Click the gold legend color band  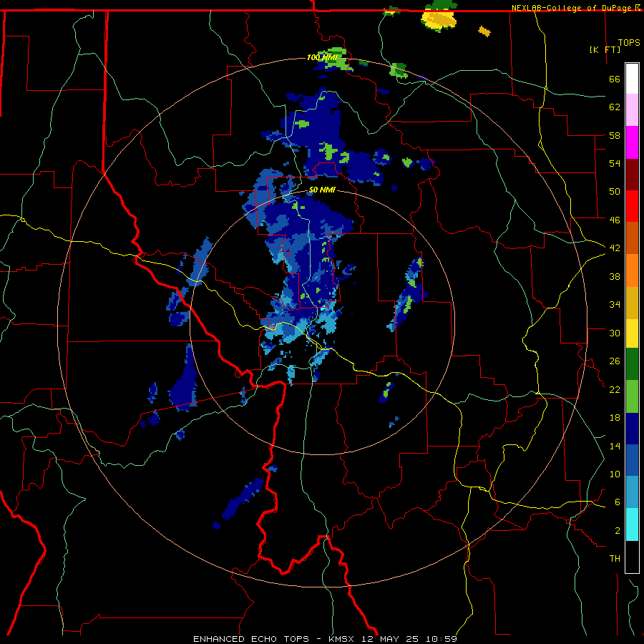[632, 302]
